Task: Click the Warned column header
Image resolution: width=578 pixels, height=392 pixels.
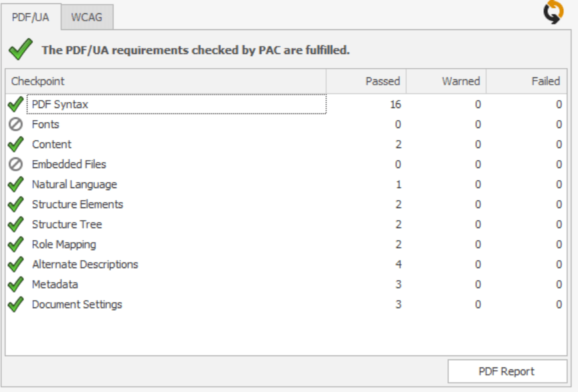Action: point(446,81)
